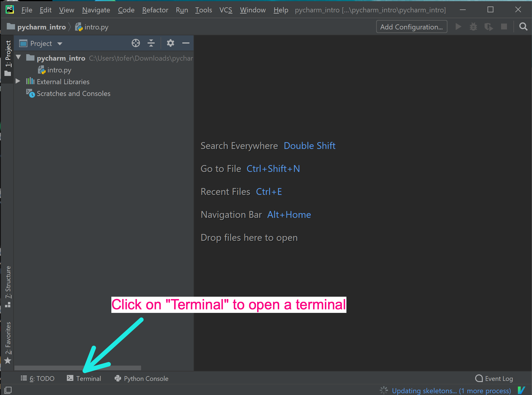The height and width of the screenshot is (395, 532).
Task: Click the Debug bug icon
Action: click(x=473, y=27)
